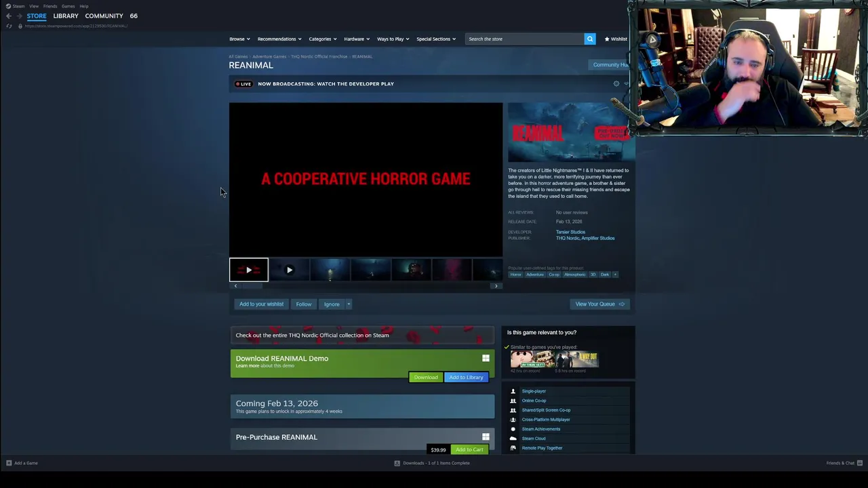Click the store search input field
This screenshot has height=488, width=868.
tap(525, 39)
